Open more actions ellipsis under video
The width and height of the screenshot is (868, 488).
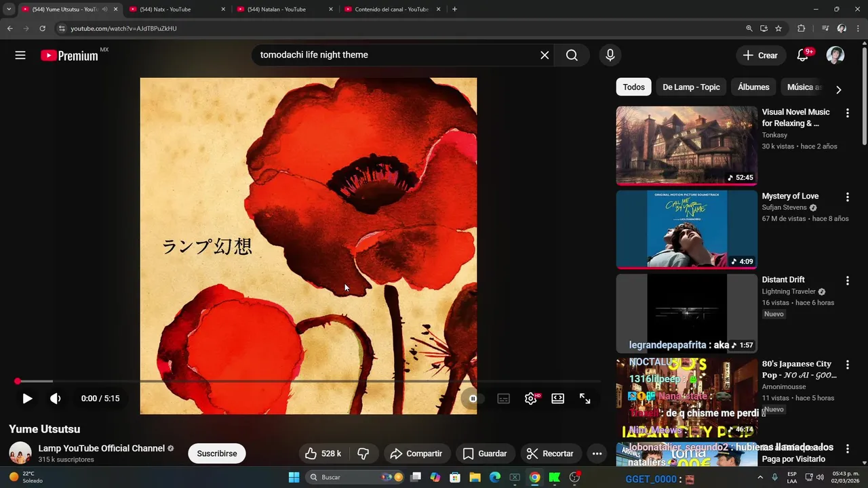[x=597, y=453]
